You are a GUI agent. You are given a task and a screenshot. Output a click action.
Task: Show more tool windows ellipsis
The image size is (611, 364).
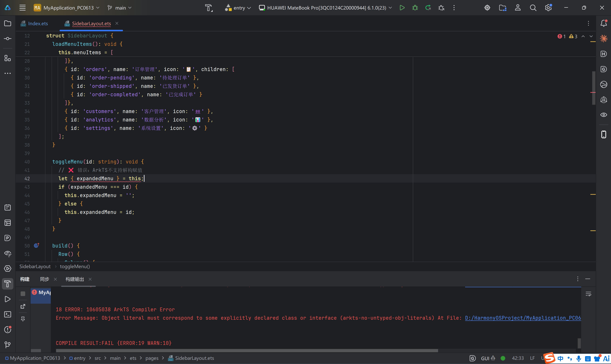(8, 73)
